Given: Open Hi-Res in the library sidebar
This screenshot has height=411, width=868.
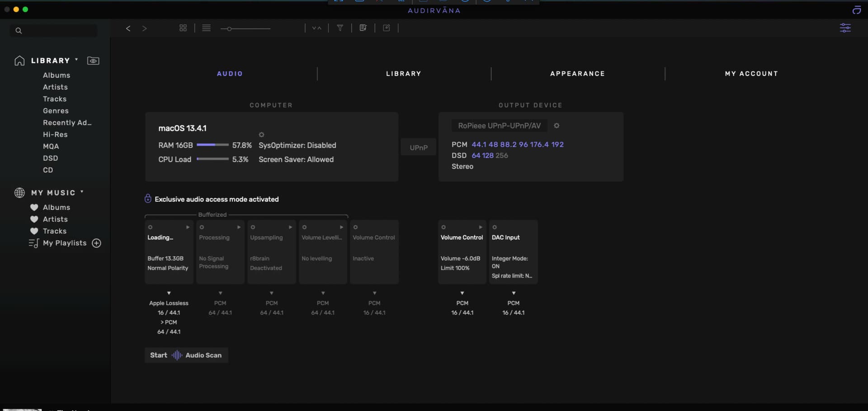Looking at the screenshot, I should 55,135.
